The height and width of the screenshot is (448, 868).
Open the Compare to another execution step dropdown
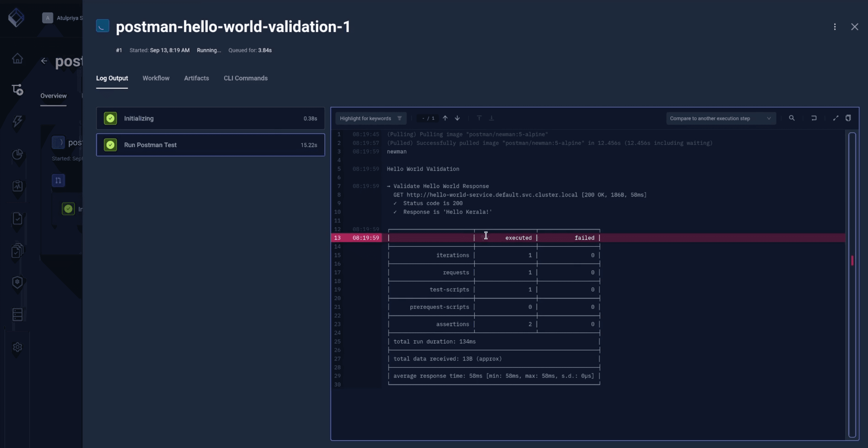point(721,118)
